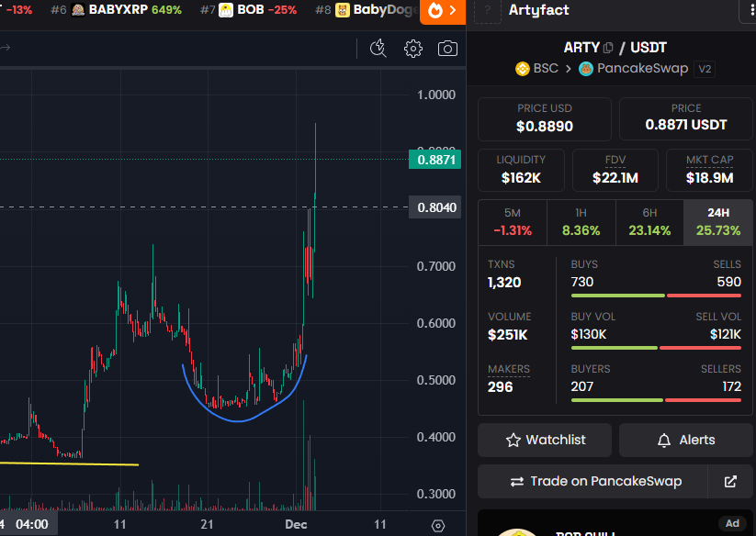Click the BUYERS 207 value
Screen dimensions: 756x536
click(582, 386)
